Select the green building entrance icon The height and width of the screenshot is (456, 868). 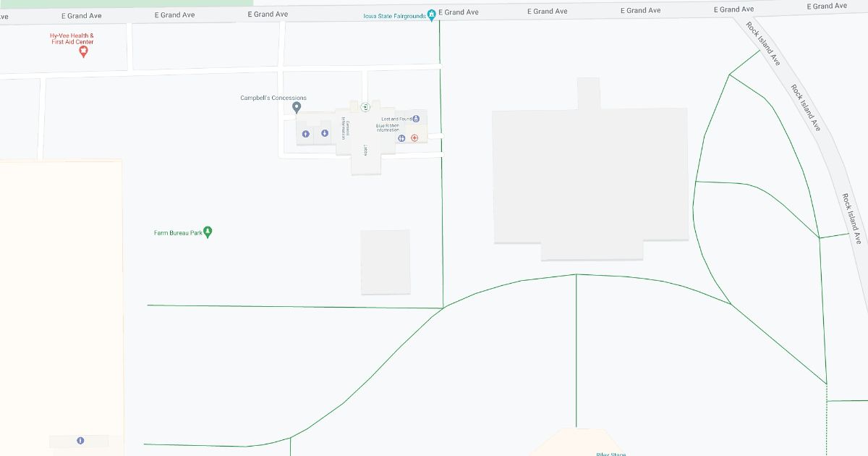[366, 107]
